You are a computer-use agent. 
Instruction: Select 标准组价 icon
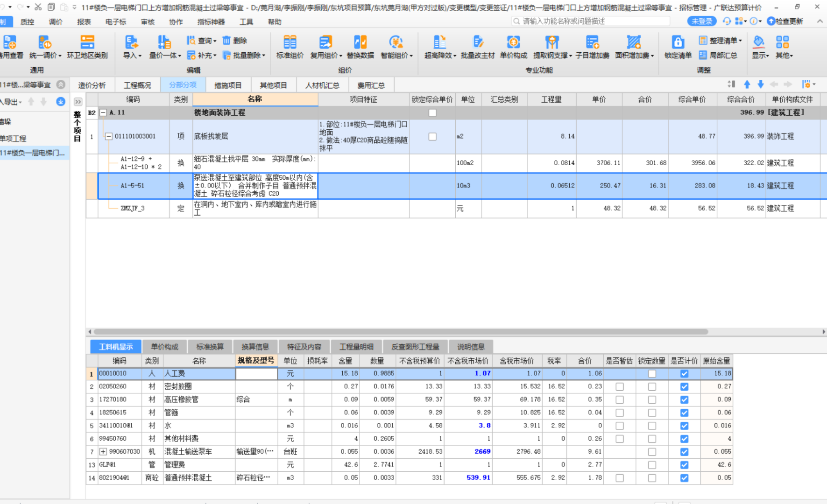(x=290, y=42)
